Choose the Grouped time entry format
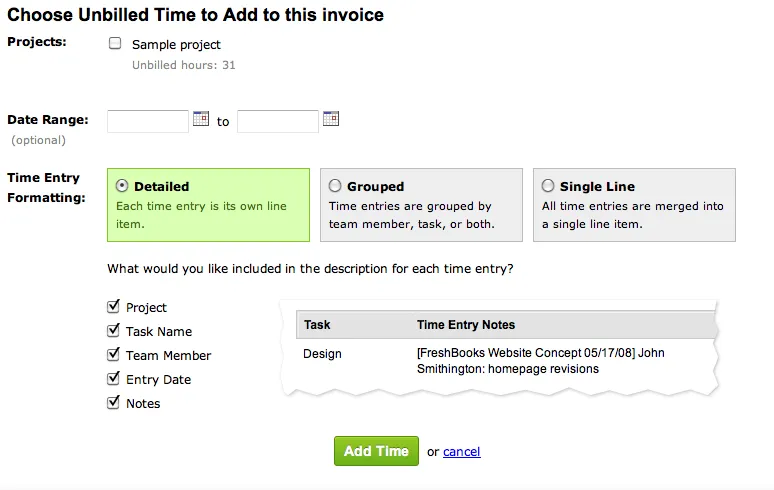 click(336, 186)
